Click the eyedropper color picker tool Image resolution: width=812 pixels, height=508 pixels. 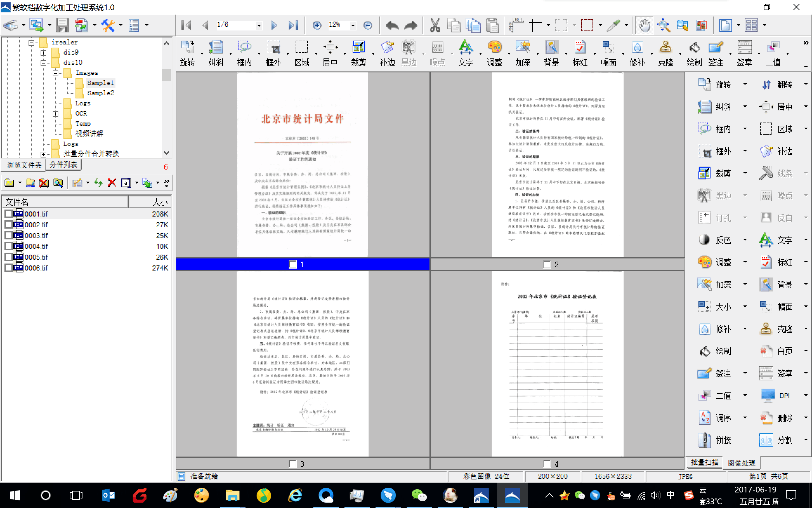(613, 25)
